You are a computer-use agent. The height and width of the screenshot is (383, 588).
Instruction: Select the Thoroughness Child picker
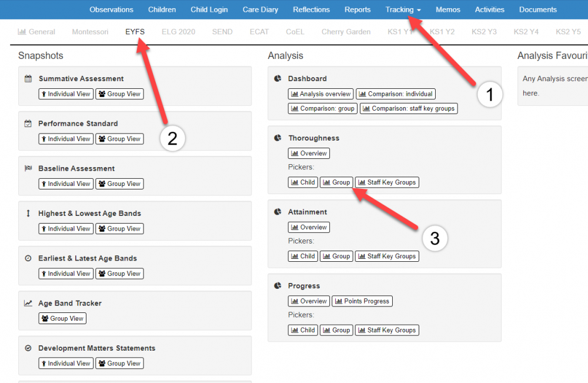pyautogui.click(x=303, y=182)
